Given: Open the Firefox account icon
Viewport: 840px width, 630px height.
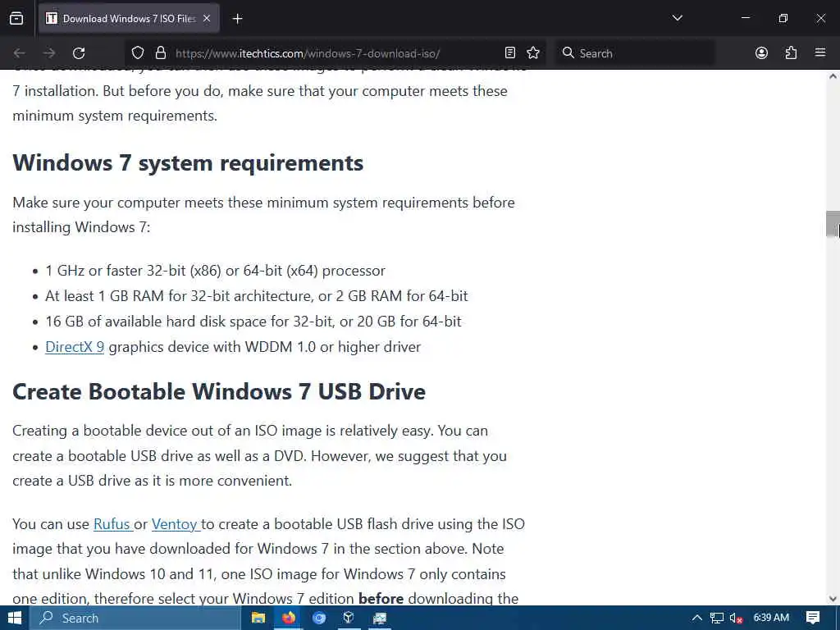Looking at the screenshot, I should pos(761,52).
